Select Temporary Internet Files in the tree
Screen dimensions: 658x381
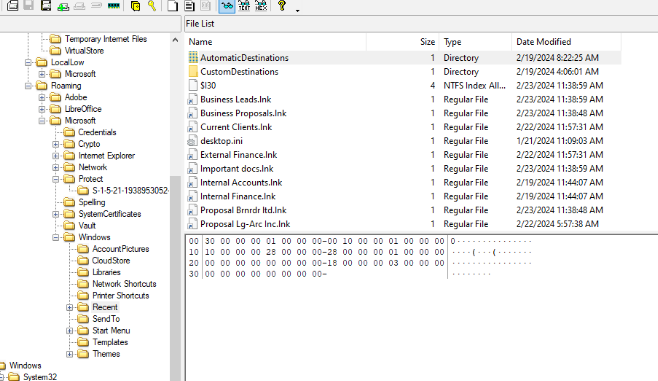[x=106, y=39]
